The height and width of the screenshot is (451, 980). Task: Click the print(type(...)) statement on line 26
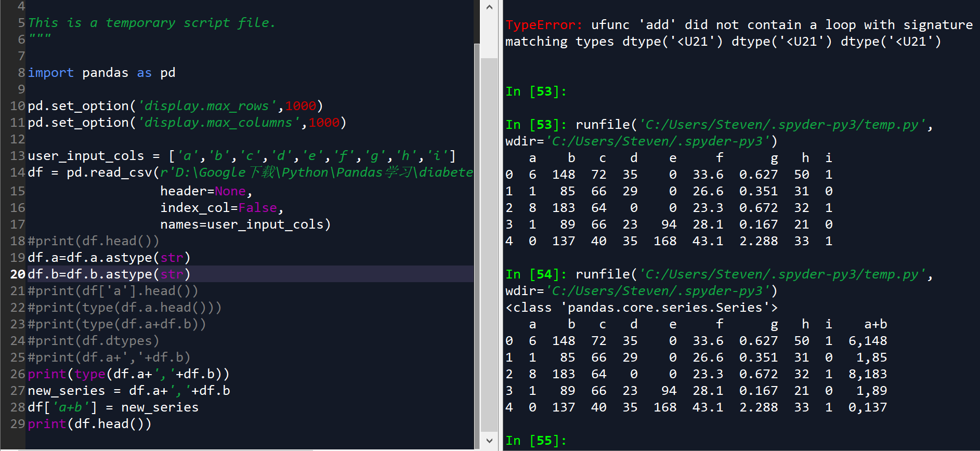[128, 374]
